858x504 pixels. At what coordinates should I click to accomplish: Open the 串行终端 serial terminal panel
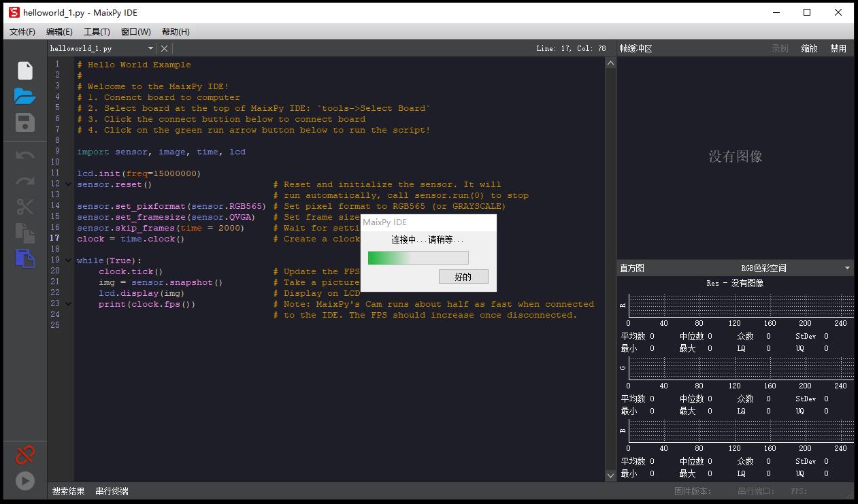tap(112, 491)
